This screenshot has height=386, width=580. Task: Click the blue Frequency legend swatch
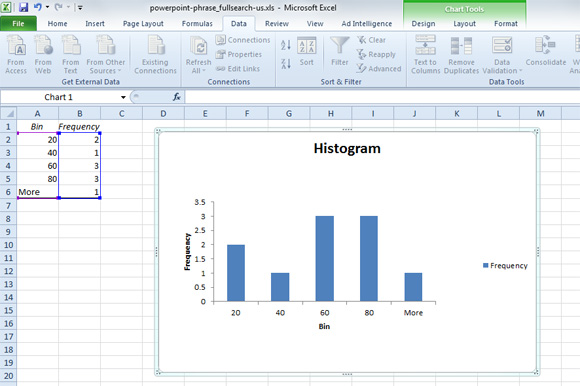pyautogui.click(x=486, y=265)
